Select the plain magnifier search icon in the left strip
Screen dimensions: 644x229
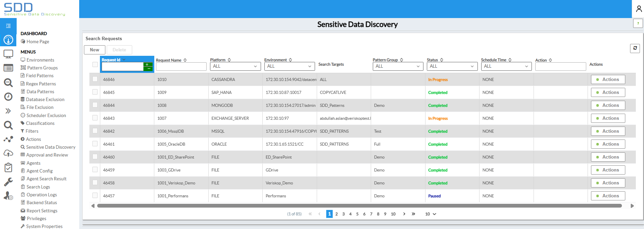pos(8,125)
